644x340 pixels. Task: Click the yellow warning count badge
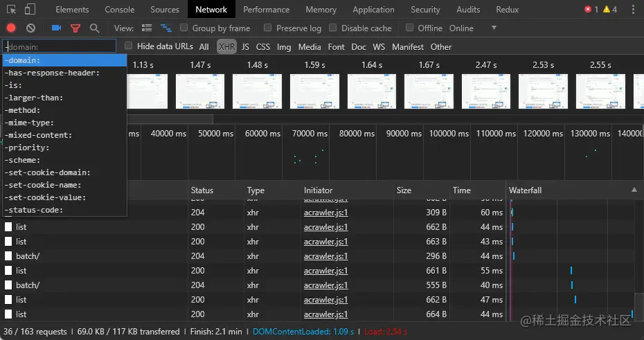click(610, 10)
